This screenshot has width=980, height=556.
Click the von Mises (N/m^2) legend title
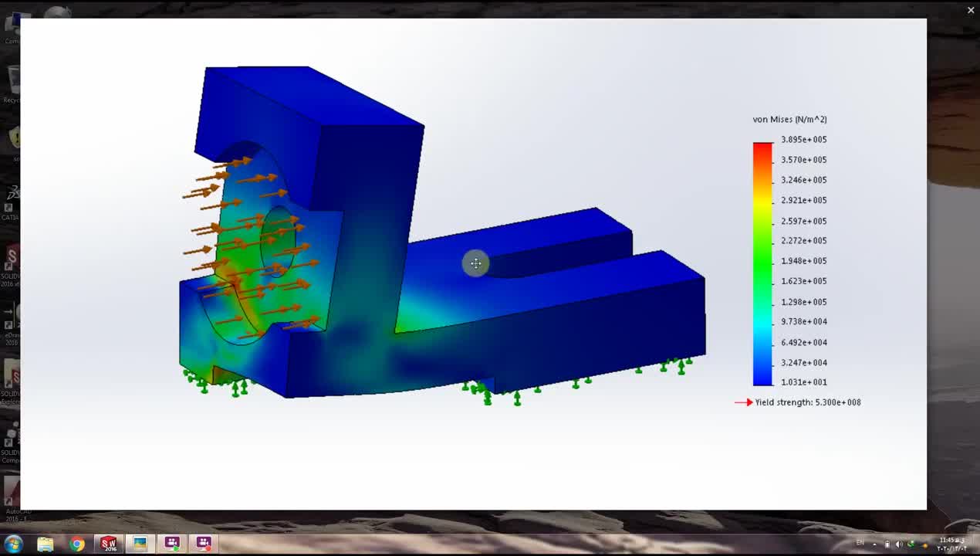tap(789, 119)
